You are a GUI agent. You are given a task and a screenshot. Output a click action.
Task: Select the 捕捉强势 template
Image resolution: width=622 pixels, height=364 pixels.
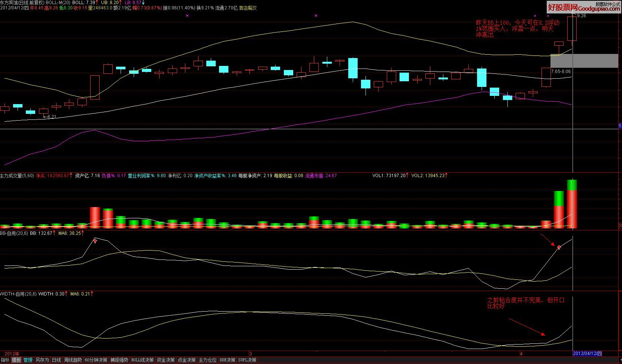tap(119, 360)
